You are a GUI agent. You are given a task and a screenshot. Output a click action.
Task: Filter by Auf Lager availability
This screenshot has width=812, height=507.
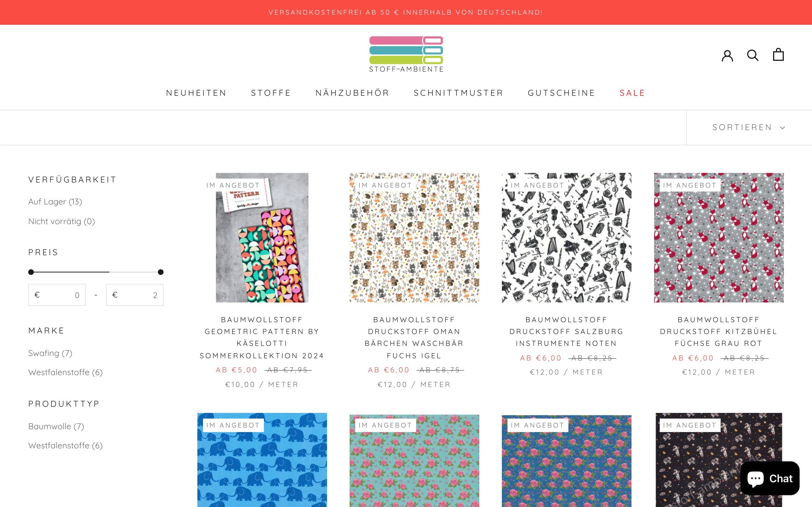[x=55, y=201]
